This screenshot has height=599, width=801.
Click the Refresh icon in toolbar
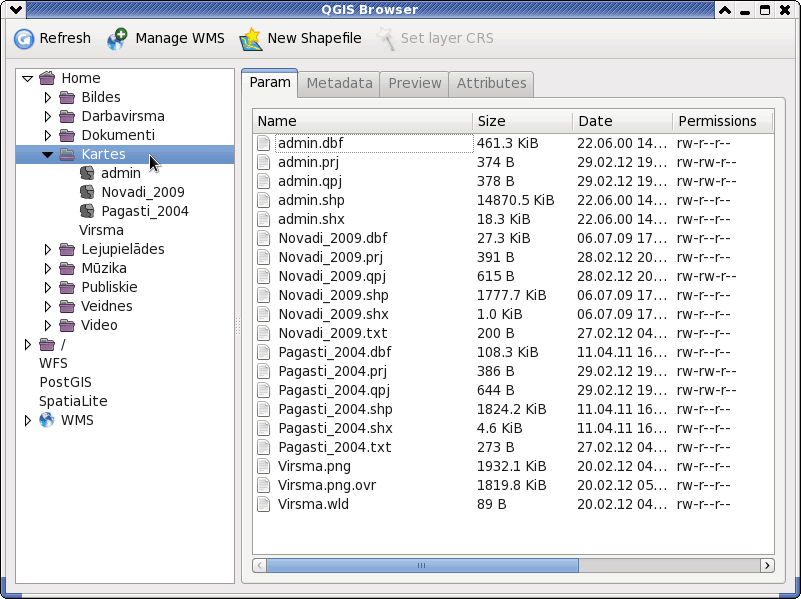point(23,39)
